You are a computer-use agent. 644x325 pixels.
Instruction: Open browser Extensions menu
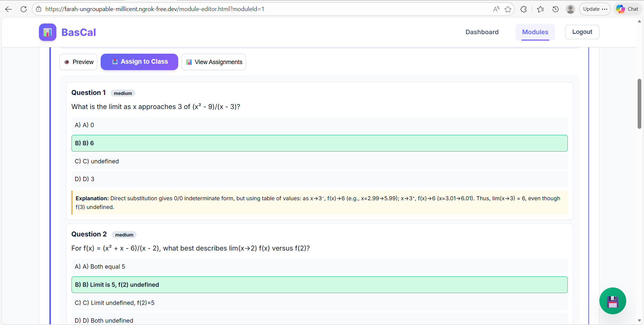point(524,9)
